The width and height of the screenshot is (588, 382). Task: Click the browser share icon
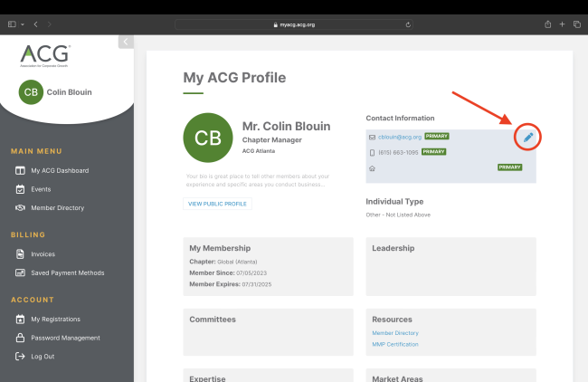(548, 24)
